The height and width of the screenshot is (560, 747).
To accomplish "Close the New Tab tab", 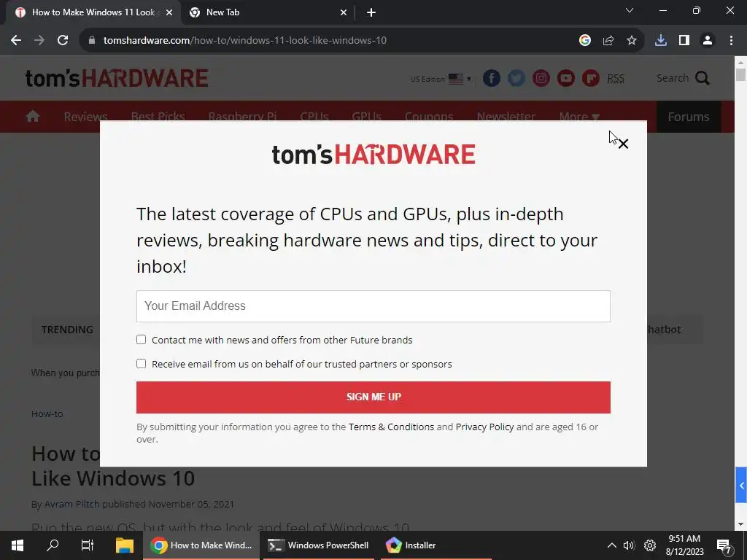I will point(344,12).
